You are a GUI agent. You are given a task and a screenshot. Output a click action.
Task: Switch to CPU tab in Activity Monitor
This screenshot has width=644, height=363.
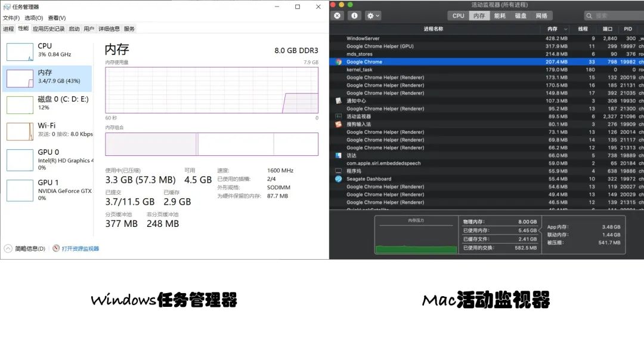coord(459,16)
